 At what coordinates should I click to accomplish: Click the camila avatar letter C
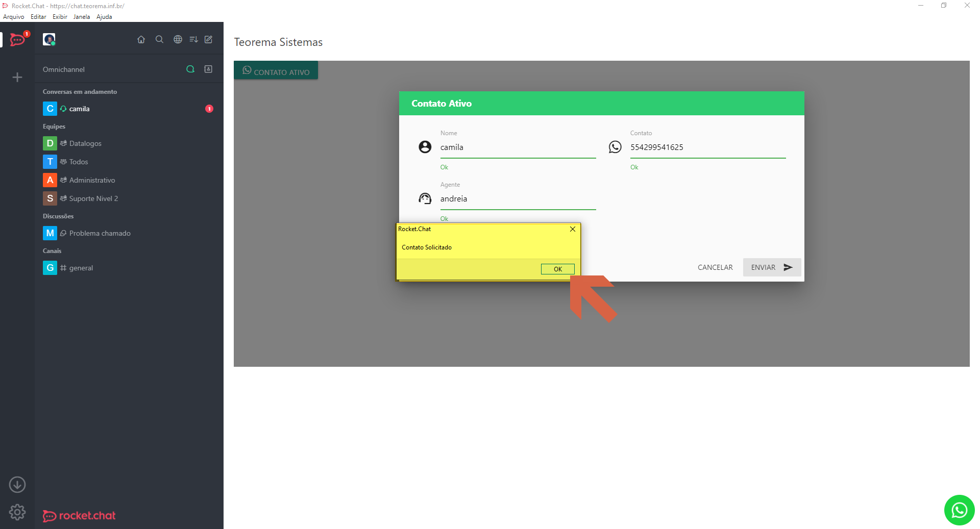point(50,109)
